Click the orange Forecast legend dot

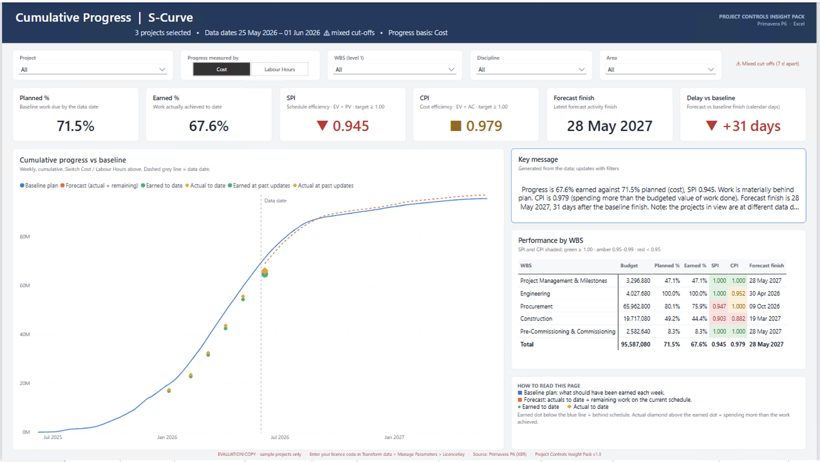(x=63, y=185)
